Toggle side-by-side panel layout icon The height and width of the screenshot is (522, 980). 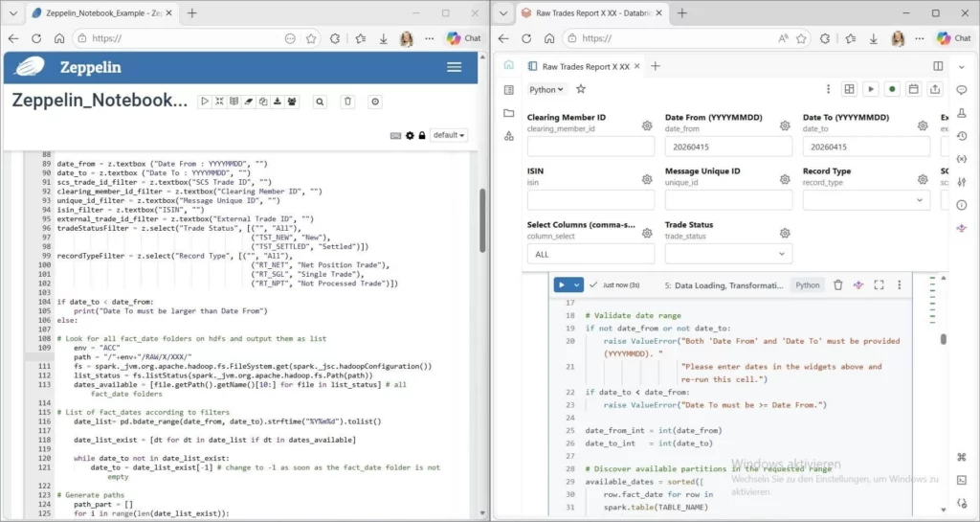(x=938, y=66)
